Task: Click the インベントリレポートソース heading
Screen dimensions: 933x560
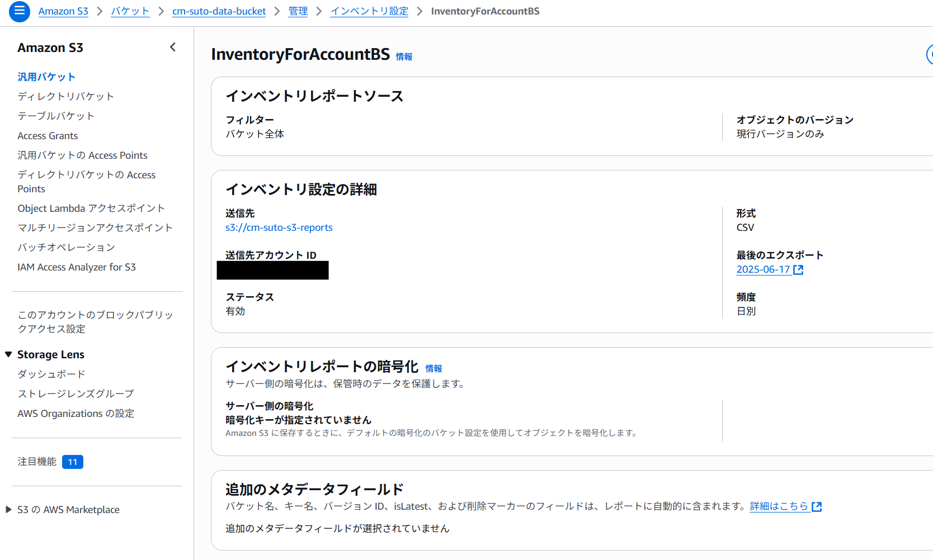Action: coord(314,96)
